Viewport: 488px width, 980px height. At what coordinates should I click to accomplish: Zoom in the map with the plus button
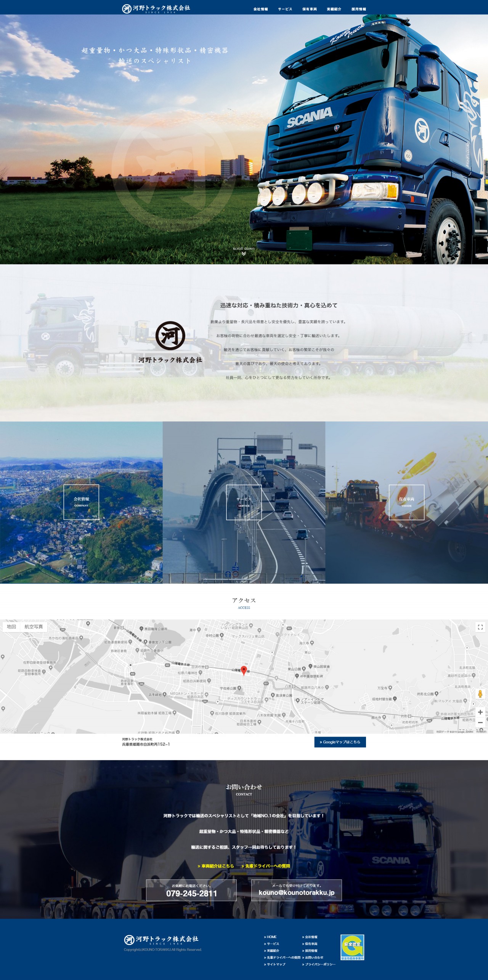click(480, 712)
